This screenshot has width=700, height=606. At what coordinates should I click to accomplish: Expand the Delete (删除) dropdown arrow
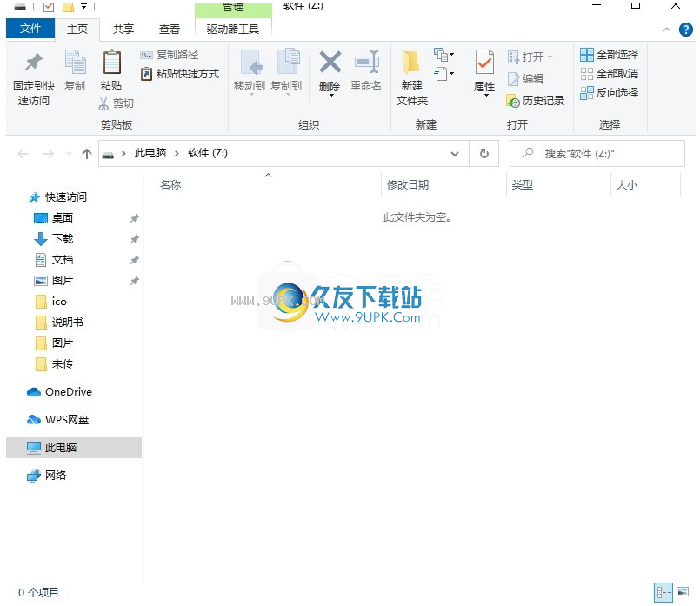[331, 95]
